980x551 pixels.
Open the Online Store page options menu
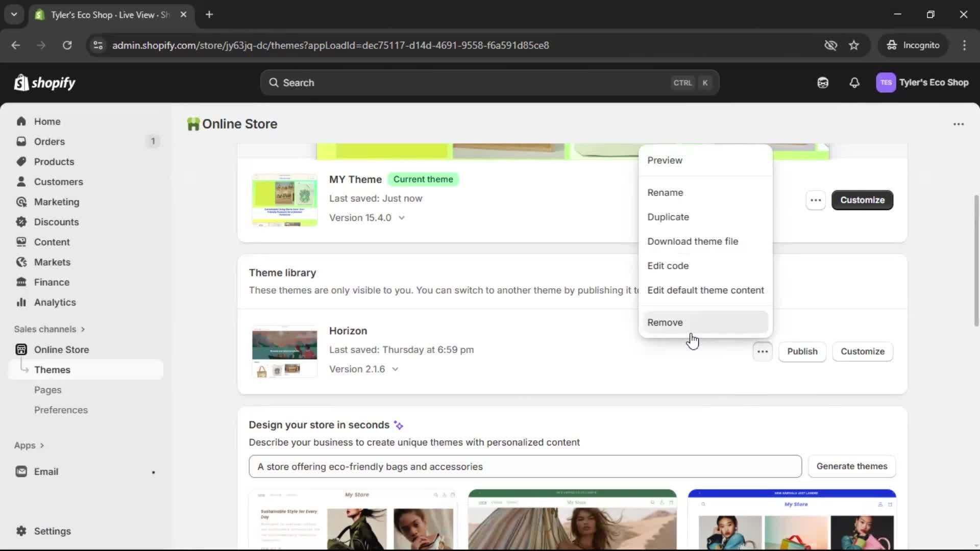pyautogui.click(x=959, y=124)
